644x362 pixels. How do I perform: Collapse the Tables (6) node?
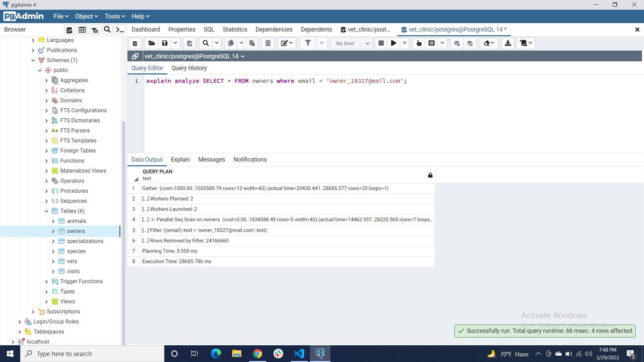(x=47, y=211)
